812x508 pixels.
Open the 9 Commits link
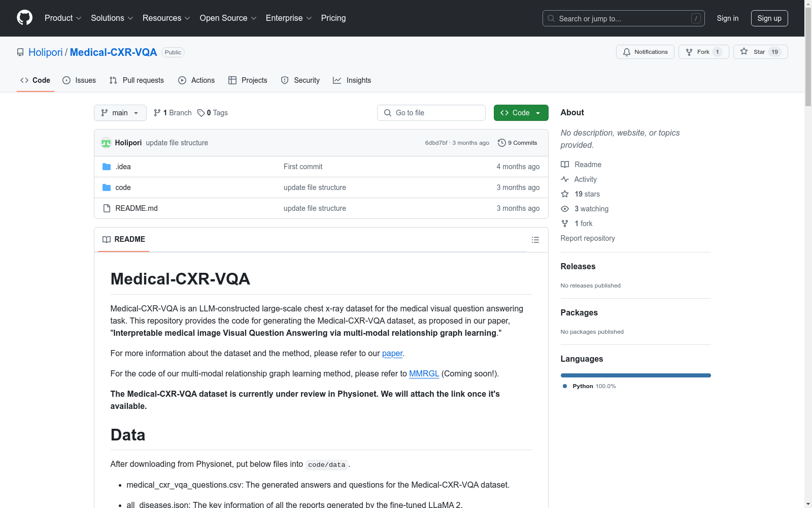coord(518,143)
